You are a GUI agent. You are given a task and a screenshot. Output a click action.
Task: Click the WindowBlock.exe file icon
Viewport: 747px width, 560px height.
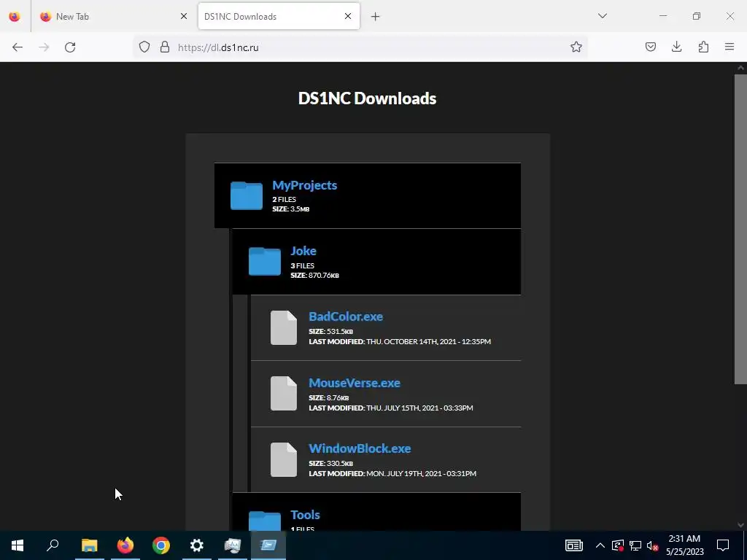284,459
